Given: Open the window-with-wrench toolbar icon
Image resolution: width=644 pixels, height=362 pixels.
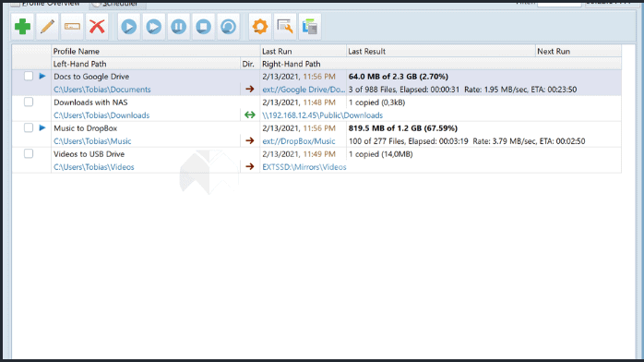Looking at the screenshot, I should click(285, 27).
